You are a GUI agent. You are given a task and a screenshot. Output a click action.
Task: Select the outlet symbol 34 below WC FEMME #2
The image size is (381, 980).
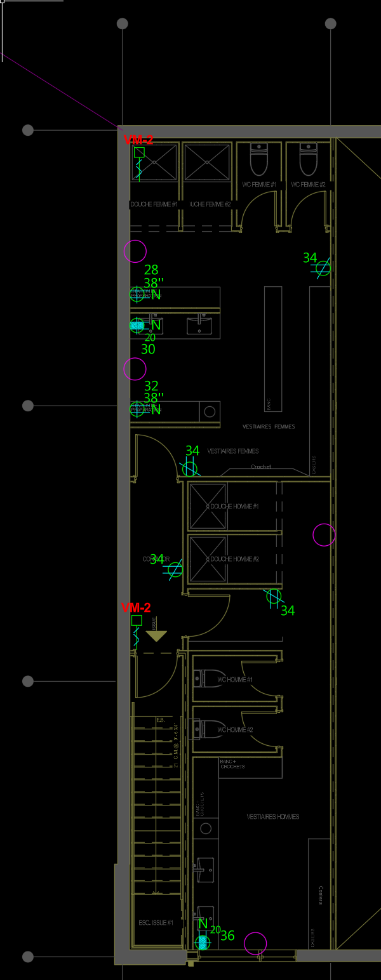(x=323, y=268)
